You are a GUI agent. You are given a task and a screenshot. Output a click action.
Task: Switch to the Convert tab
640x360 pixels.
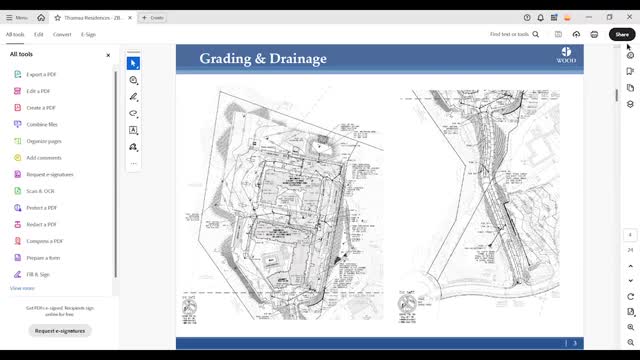[x=62, y=34]
